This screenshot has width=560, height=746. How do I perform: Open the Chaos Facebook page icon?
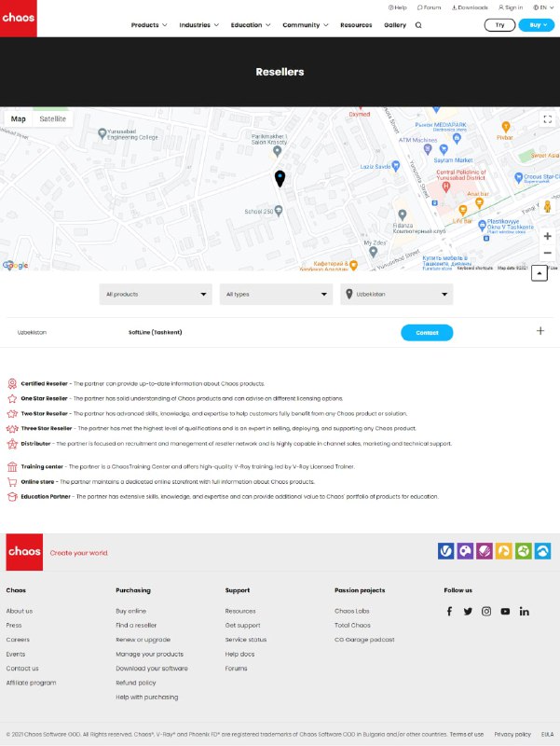pyautogui.click(x=449, y=612)
